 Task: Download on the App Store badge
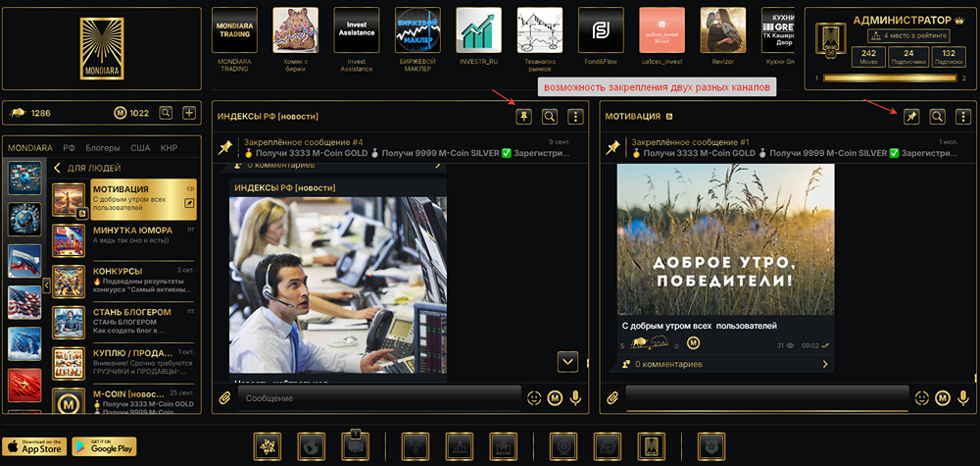click(x=35, y=446)
